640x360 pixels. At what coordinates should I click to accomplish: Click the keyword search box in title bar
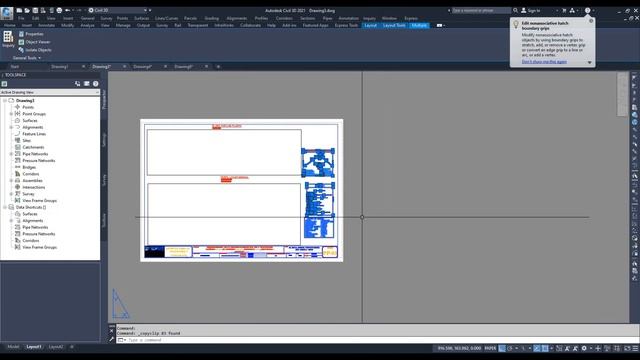[x=481, y=10]
